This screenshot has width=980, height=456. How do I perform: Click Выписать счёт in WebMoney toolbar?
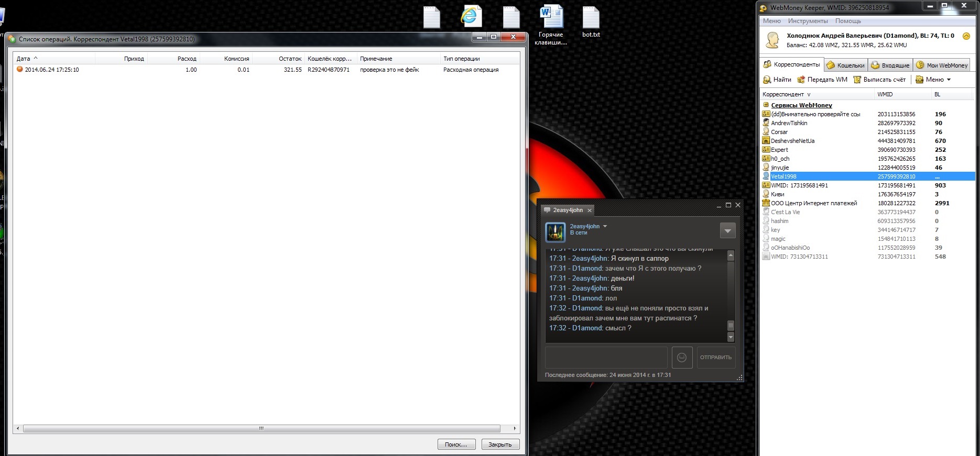click(x=879, y=80)
